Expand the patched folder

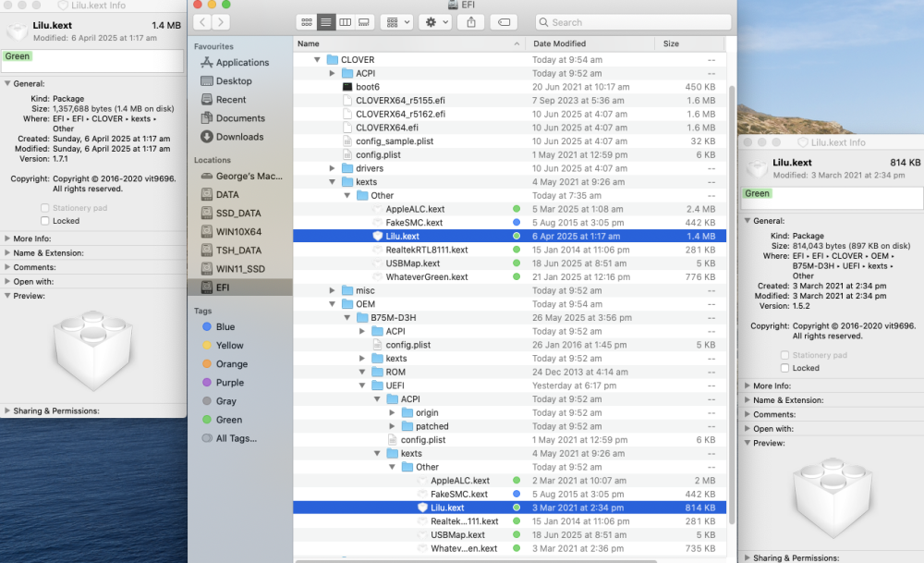click(392, 426)
